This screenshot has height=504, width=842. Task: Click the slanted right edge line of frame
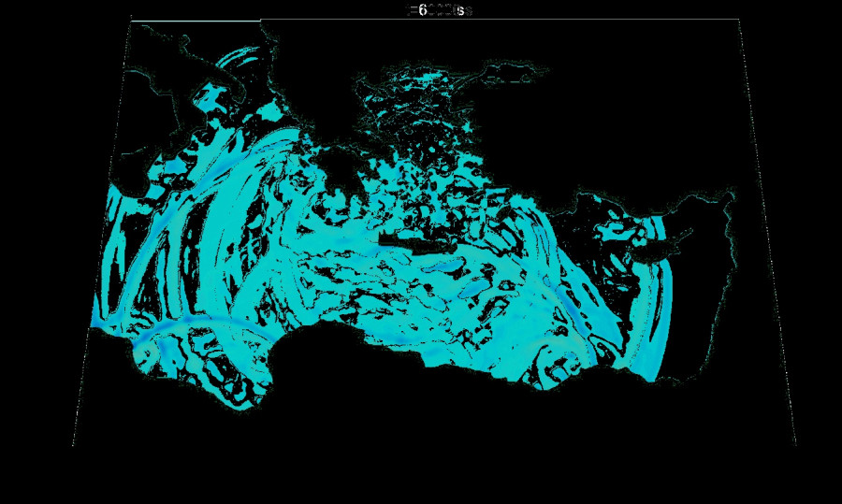pos(767,234)
